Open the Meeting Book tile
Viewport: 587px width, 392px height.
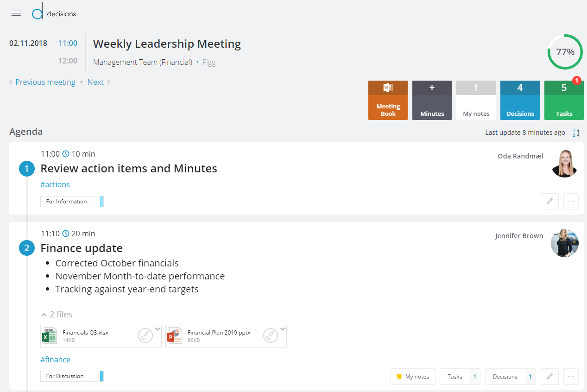point(388,101)
